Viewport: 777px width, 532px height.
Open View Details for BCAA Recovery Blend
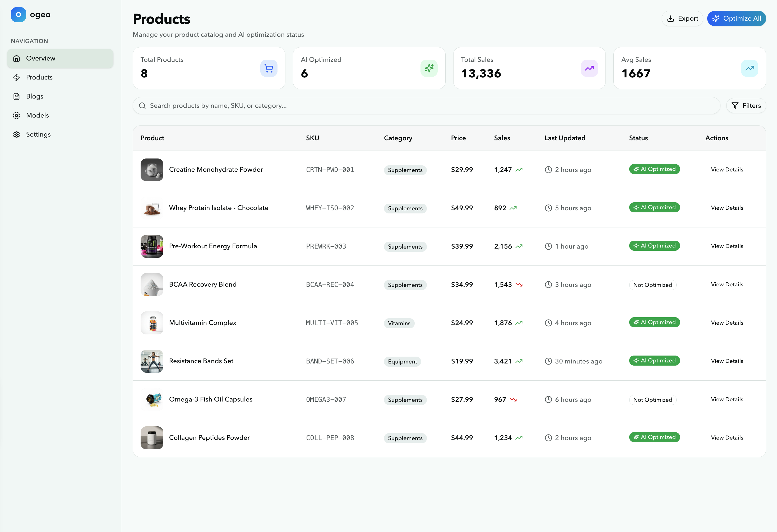tap(727, 284)
